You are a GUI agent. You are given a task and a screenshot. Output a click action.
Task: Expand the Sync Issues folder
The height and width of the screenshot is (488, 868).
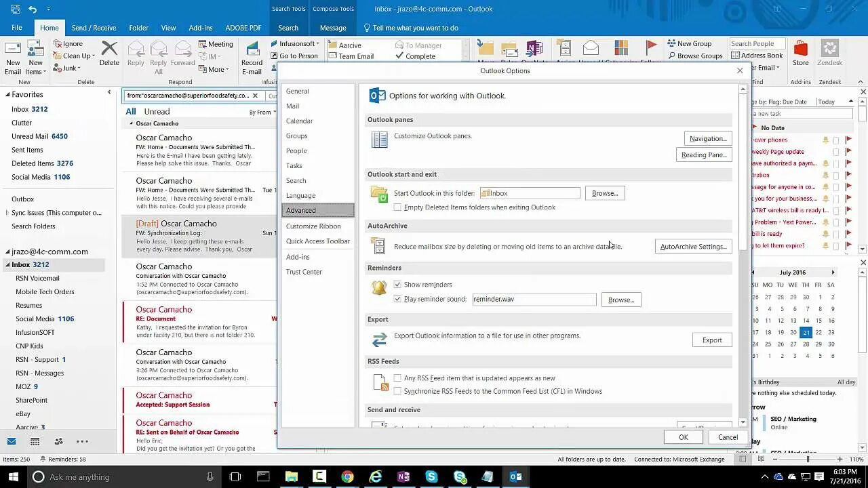(x=7, y=213)
